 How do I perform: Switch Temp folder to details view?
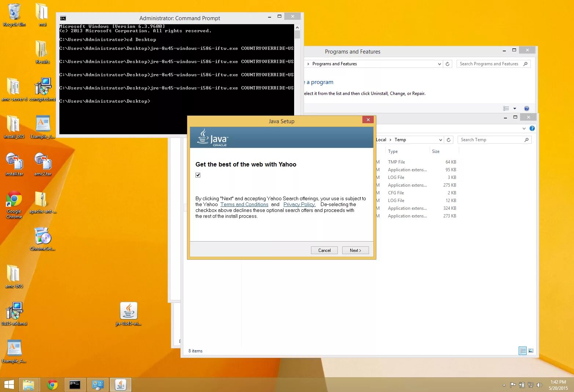click(x=523, y=351)
